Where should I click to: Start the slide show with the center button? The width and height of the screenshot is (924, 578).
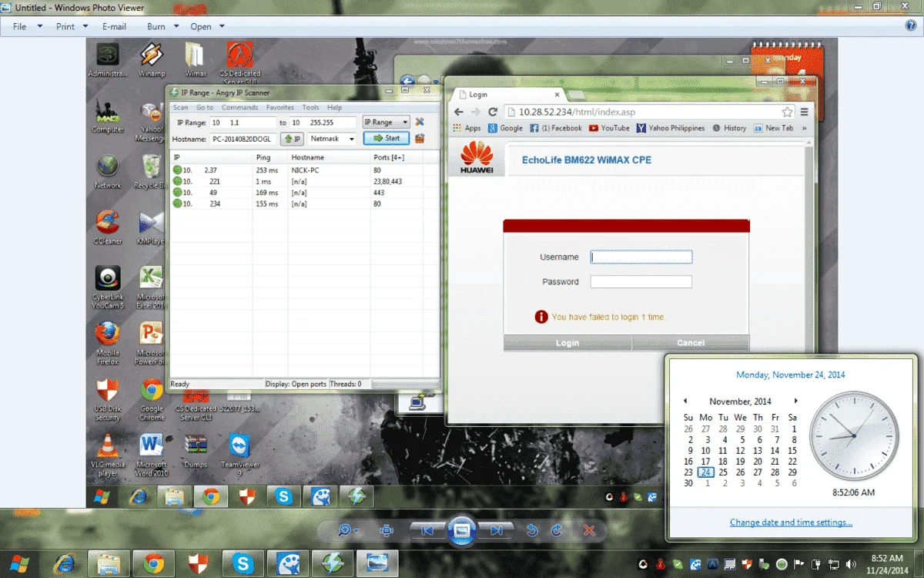click(x=462, y=530)
